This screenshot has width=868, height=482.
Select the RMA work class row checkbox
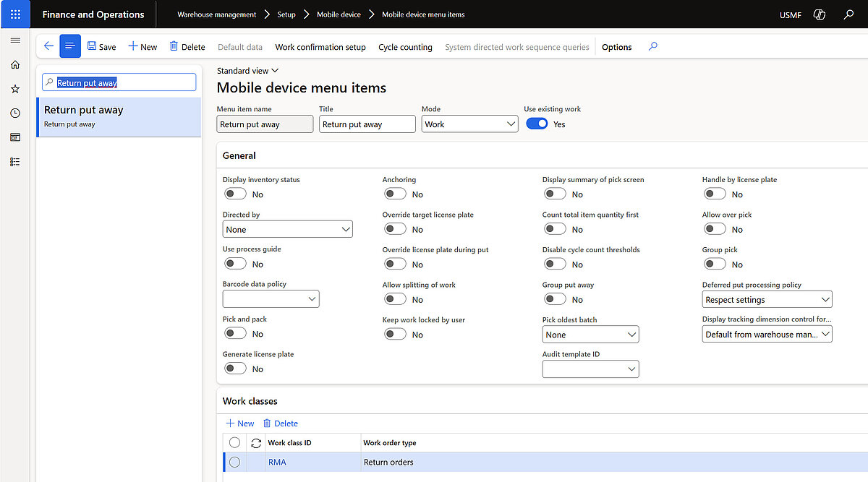(235, 462)
